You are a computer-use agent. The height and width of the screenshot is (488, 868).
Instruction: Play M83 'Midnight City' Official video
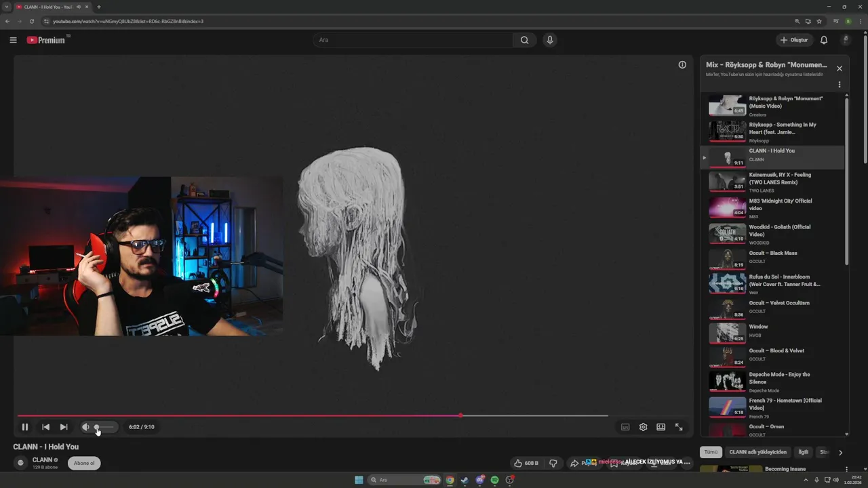(772, 207)
